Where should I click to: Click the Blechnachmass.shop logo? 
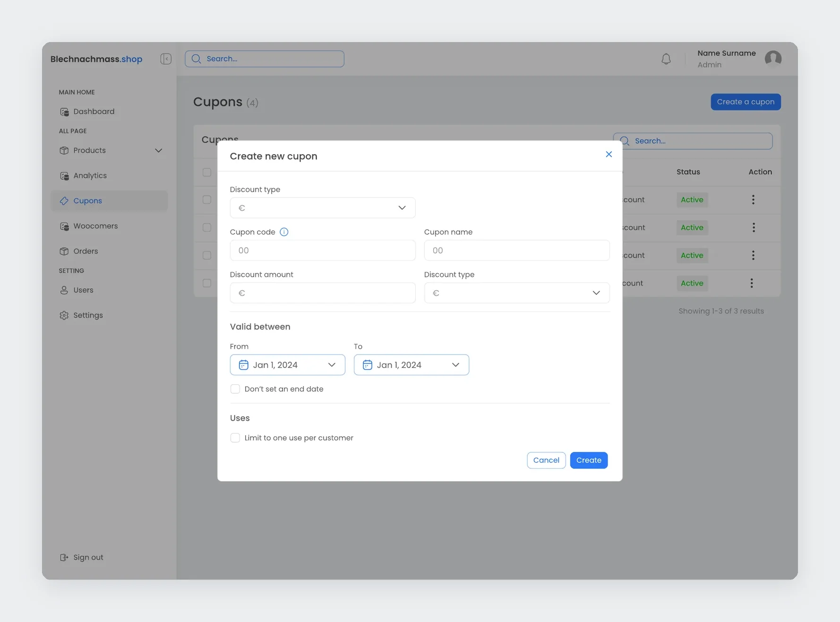(x=96, y=59)
